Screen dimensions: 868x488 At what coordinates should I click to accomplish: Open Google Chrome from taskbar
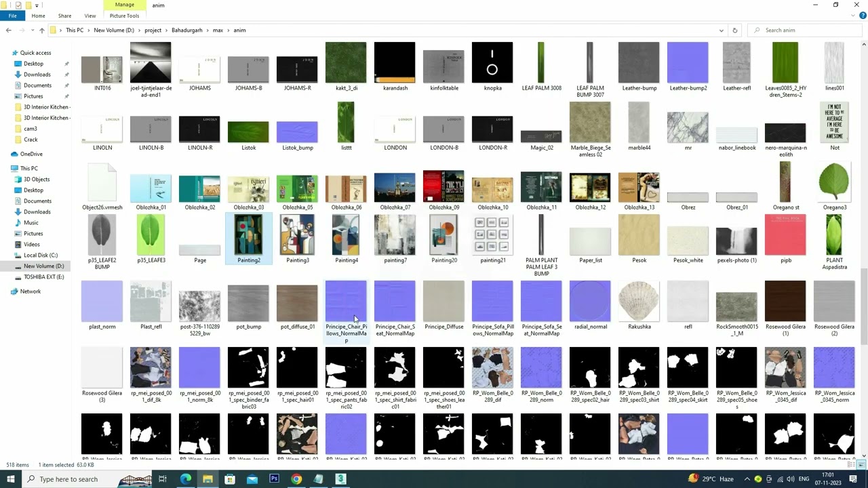296,479
